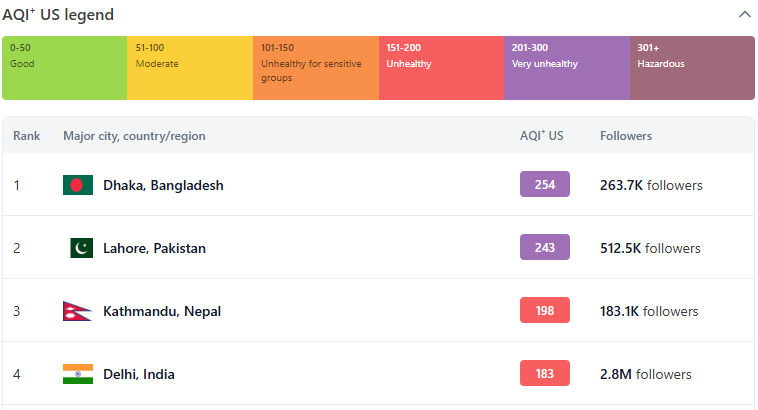Open the Kathmandu, Nepal city link
This screenshot has height=410, width=758.
point(162,311)
